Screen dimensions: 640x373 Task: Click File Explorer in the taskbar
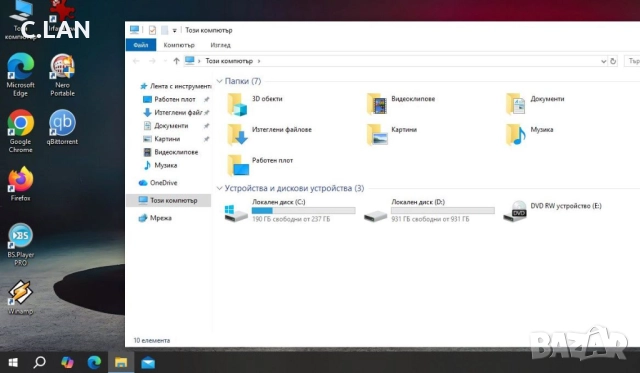coord(121,362)
